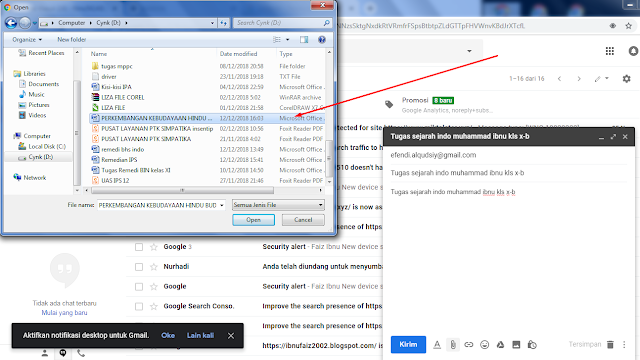Dismiss desktop notification banner X
The width and height of the screenshot is (640, 360).
(x=231, y=336)
